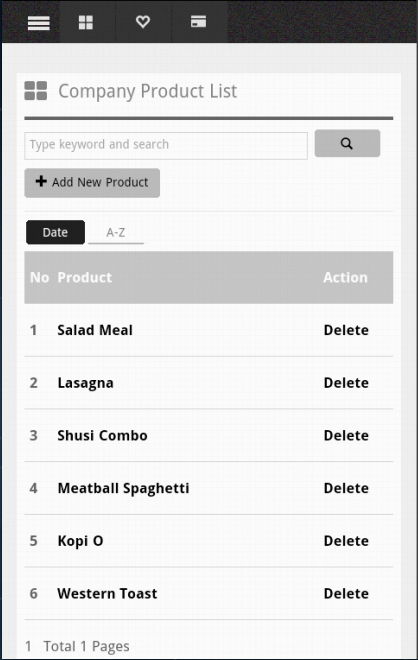This screenshot has height=660, width=418.
Task: Open the hamburger menu icon
Action: (38, 23)
